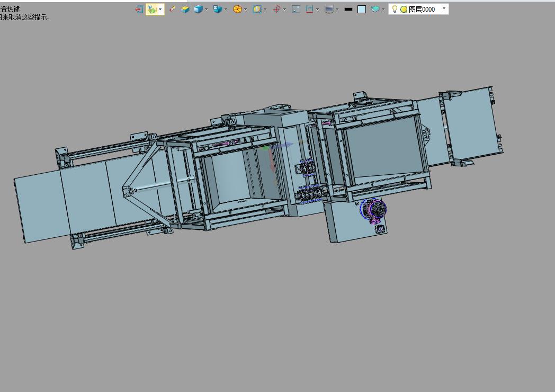The width and height of the screenshot is (555, 392).
Task: Open the 图层0000 layer dropdown
Action: pos(444,8)
